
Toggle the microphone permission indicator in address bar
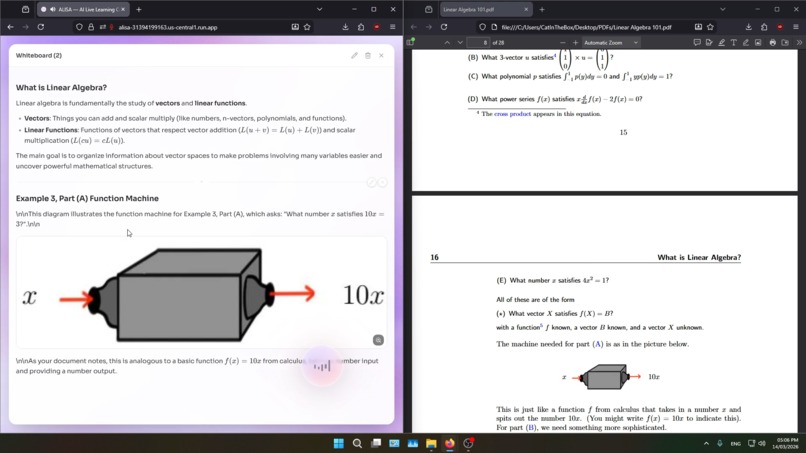pyautogui.click(x=112, y=27)
